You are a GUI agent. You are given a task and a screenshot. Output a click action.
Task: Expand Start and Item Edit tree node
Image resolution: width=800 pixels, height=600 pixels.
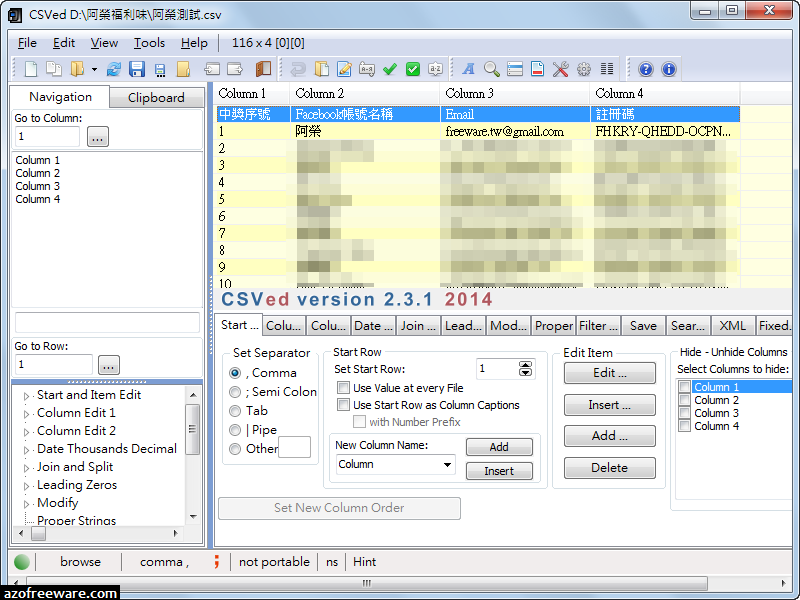[x=27, y=396]
